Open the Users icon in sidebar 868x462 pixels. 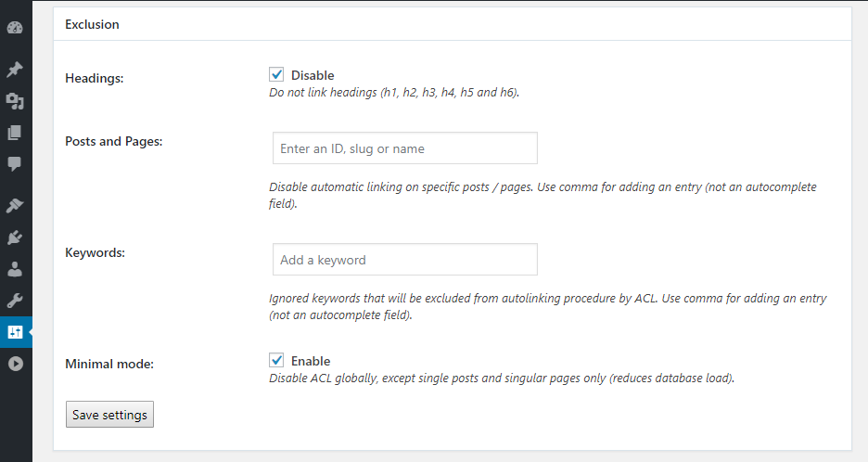(x=15, y=269)
